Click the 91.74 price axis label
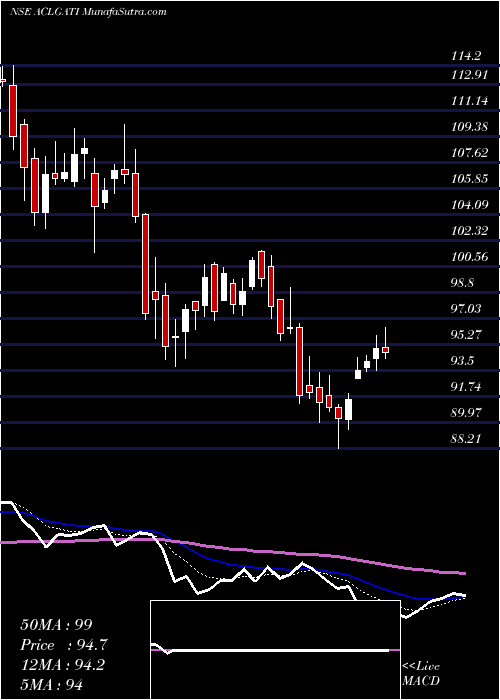The width and height of the screenshot is (500, 700). 466,387
